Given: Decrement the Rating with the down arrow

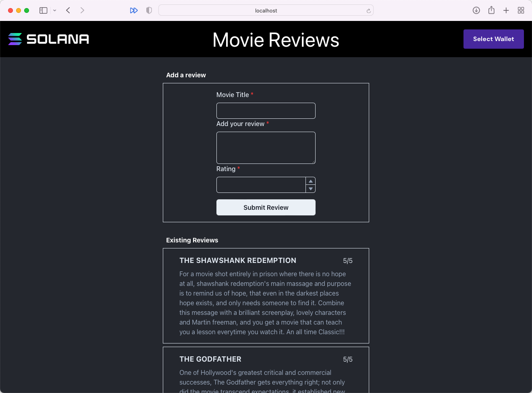Looking at the screenshot, I should coord(310,188).
